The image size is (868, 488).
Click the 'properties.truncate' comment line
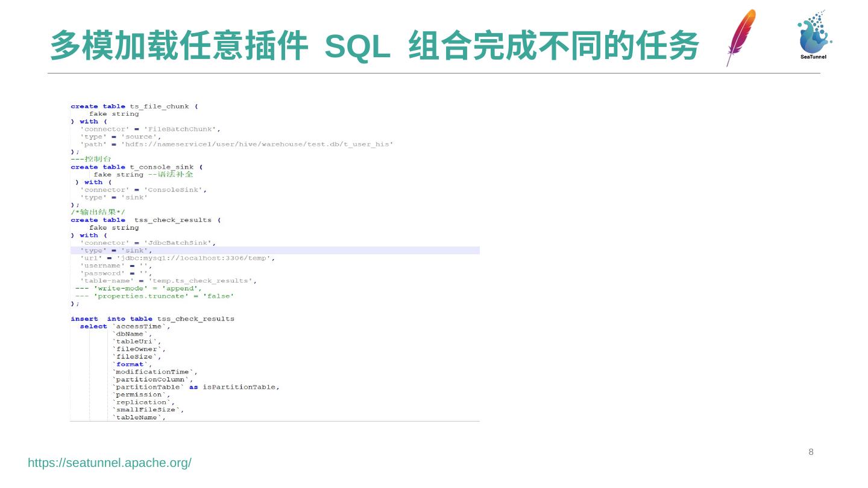pyautogui.click(x=155, y=296)
